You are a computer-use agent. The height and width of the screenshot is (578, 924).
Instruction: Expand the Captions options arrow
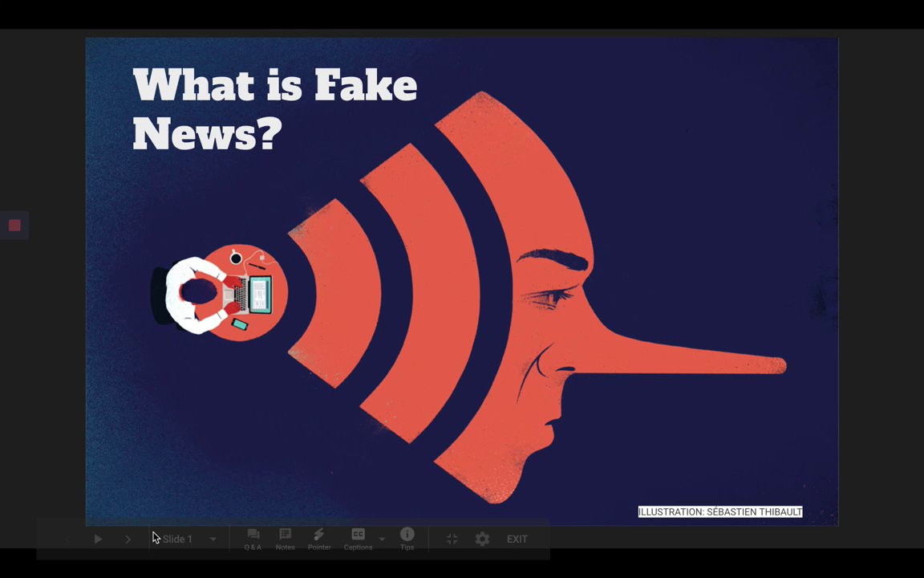(382, 539)
